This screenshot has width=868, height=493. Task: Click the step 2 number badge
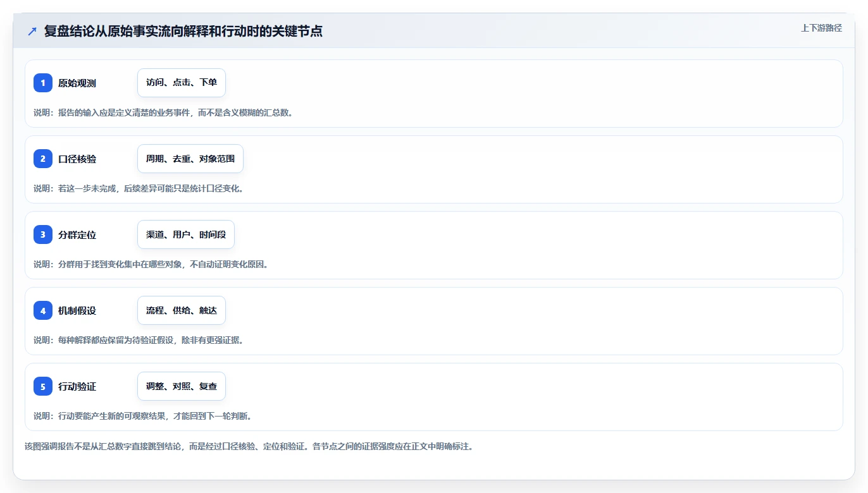(x=43, y=159)
